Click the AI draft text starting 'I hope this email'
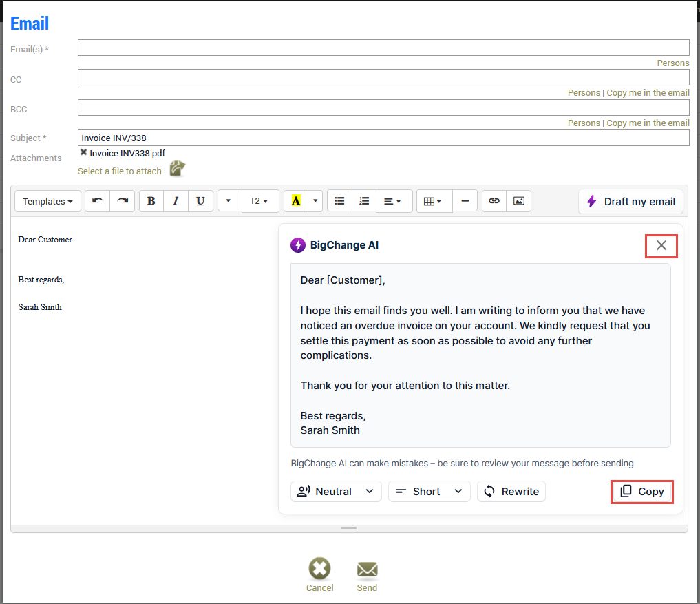Viewport: 700px width, 604px height. pos(475,333)
